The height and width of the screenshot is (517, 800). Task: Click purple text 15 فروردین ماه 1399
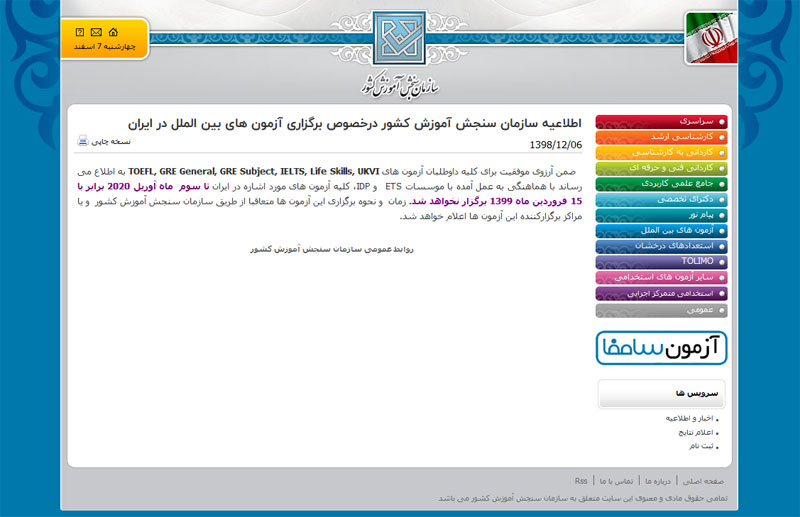[x=536, y=201]
